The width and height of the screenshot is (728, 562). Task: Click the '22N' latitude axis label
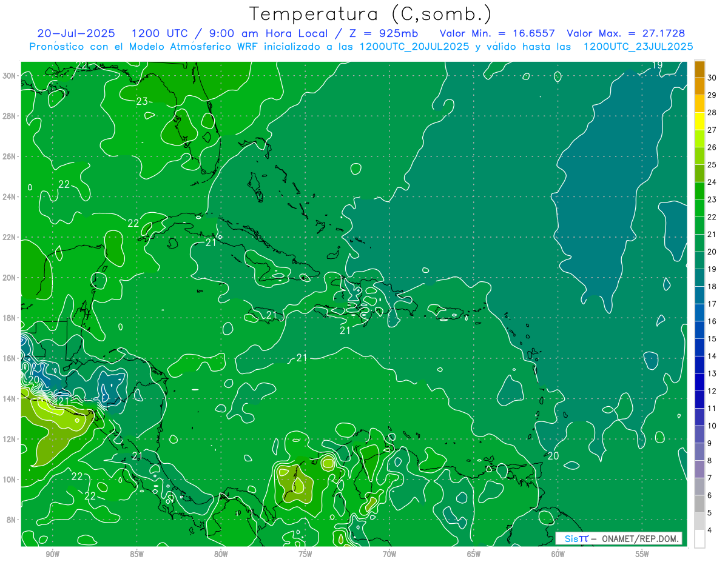click(x=10, y=237)
